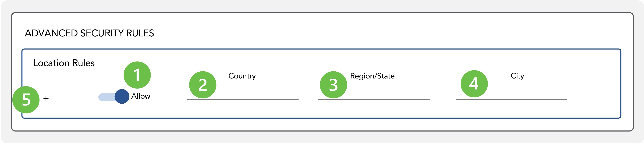Click the underline beneath the Country field
Viewport: 644px width, 144px height.
(243, 100)
